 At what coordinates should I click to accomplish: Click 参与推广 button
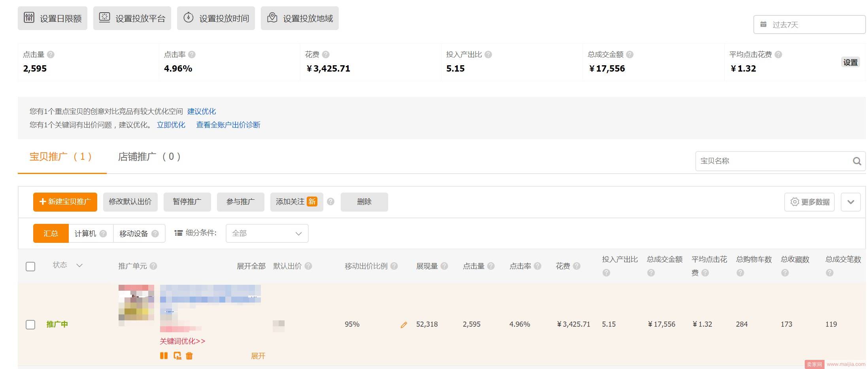coord(240,202)
